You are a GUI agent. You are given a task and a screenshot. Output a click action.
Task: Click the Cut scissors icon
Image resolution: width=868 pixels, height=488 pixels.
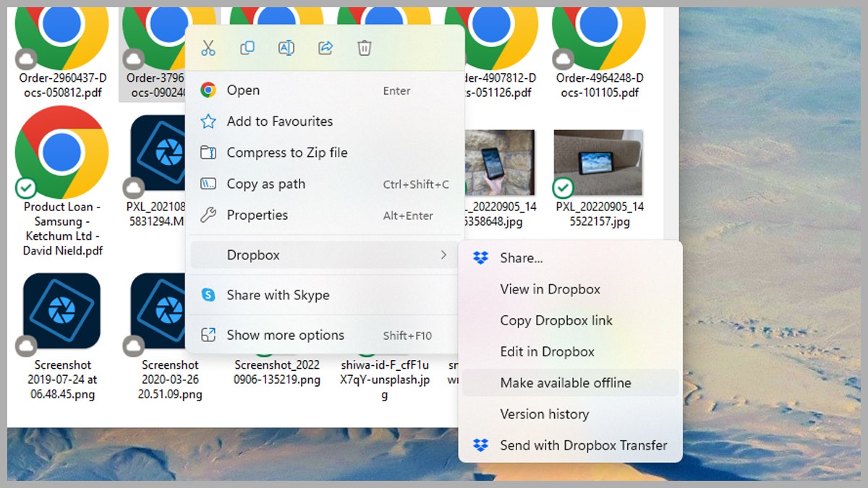(208, 48)
